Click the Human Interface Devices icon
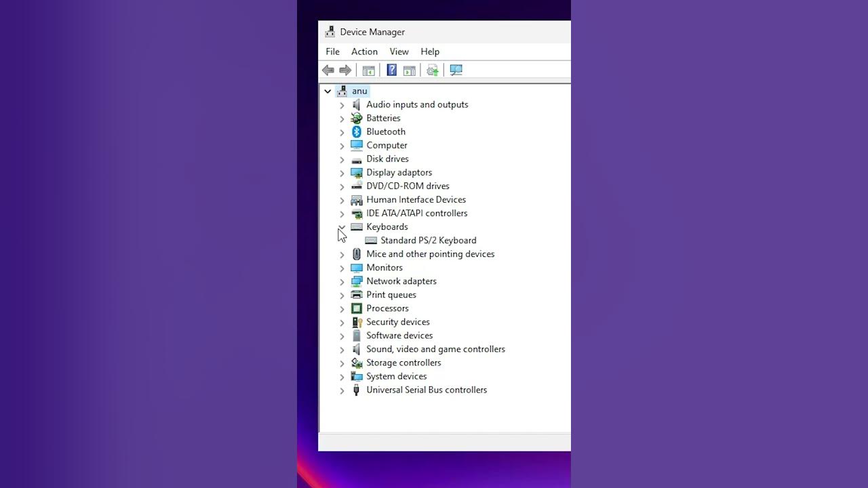The height and width of the screenshot is (488, 868). tap(357, 200)
